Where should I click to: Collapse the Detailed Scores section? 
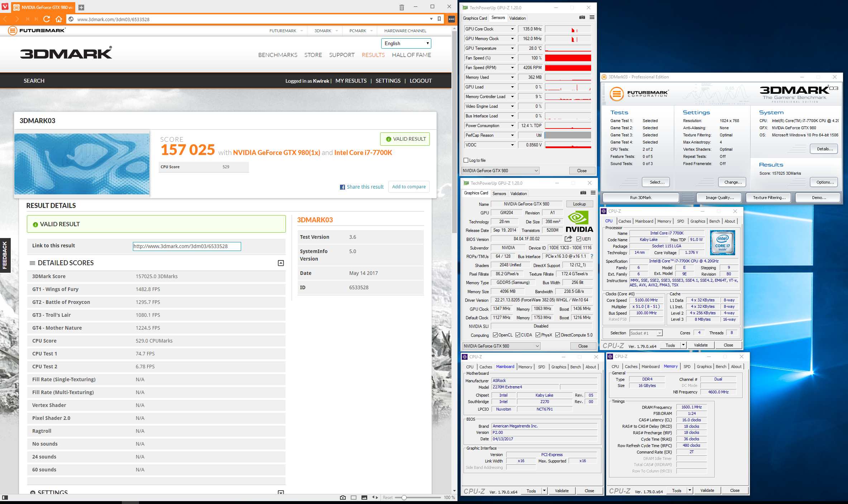point(281,263)
